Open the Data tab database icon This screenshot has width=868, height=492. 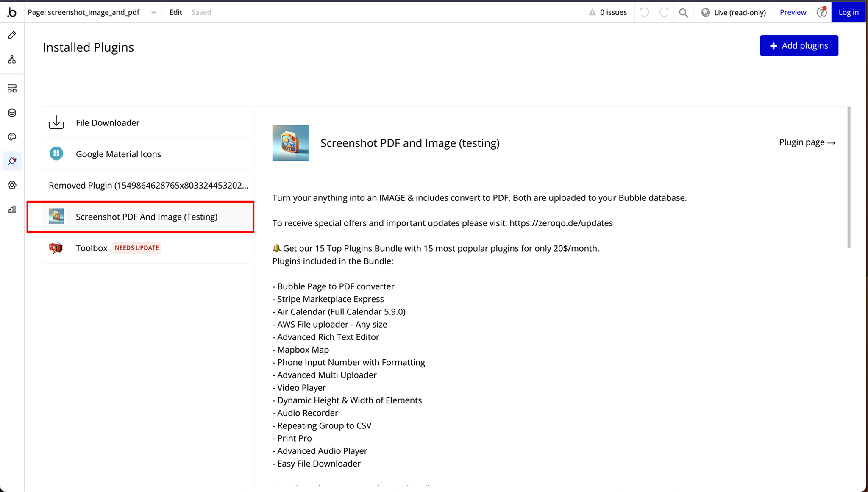click(12, 113)
